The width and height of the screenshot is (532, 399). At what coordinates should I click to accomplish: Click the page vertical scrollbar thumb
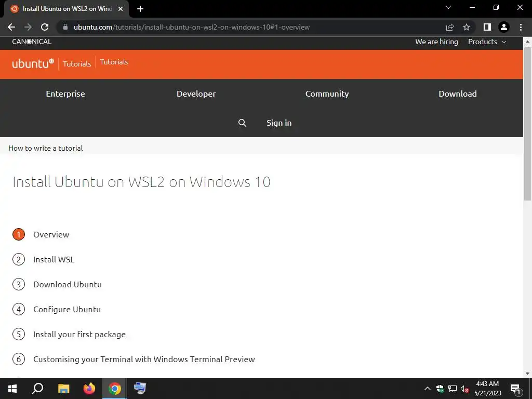[528, 124]
